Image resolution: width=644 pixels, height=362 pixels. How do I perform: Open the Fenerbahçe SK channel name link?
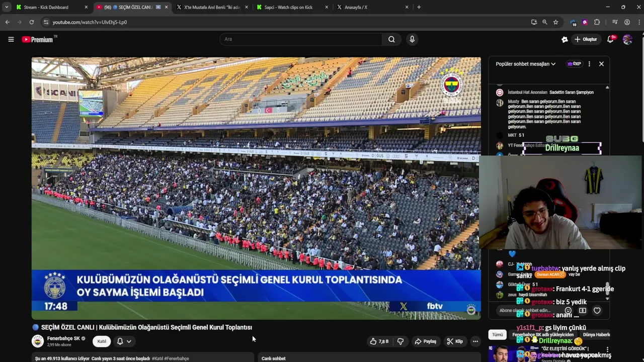pyautogui.click(x=63, y=338)
